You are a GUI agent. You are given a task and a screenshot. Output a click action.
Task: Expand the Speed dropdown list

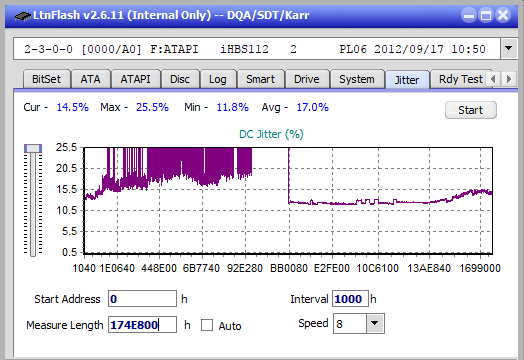(375, 323)
